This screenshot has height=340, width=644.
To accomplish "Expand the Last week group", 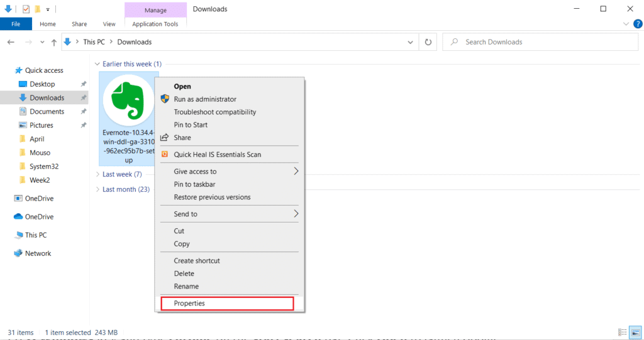I will [x=121, y=174].
